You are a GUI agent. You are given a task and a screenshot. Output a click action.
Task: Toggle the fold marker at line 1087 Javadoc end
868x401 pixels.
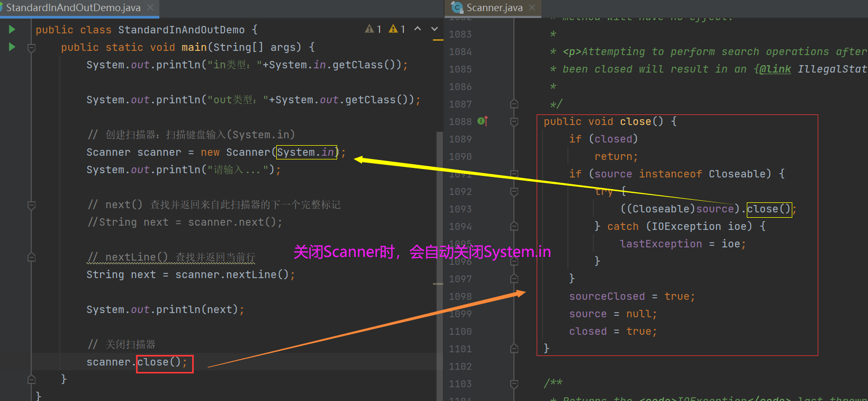point(514,104)
